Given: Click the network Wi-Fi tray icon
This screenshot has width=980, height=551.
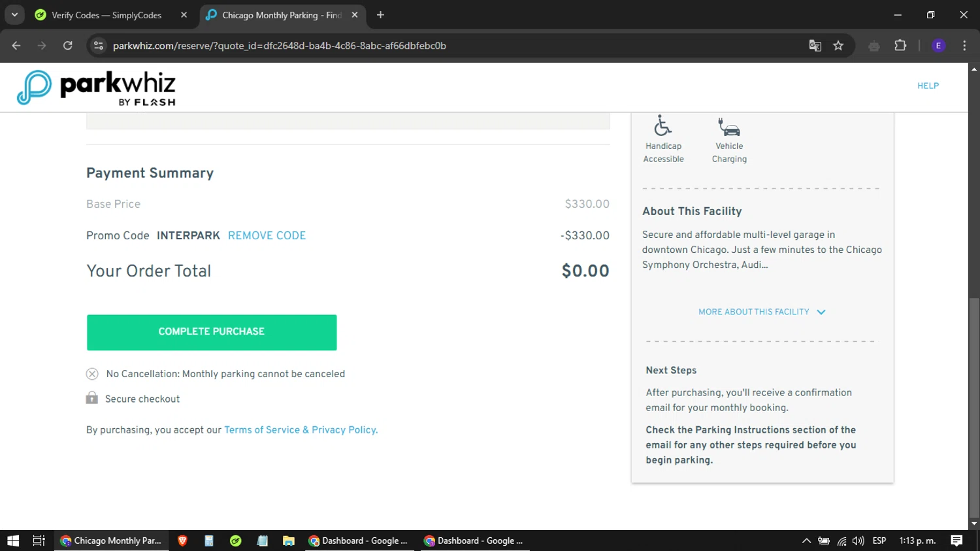Looking at the screenshot, I should click(x=841, y=541).
